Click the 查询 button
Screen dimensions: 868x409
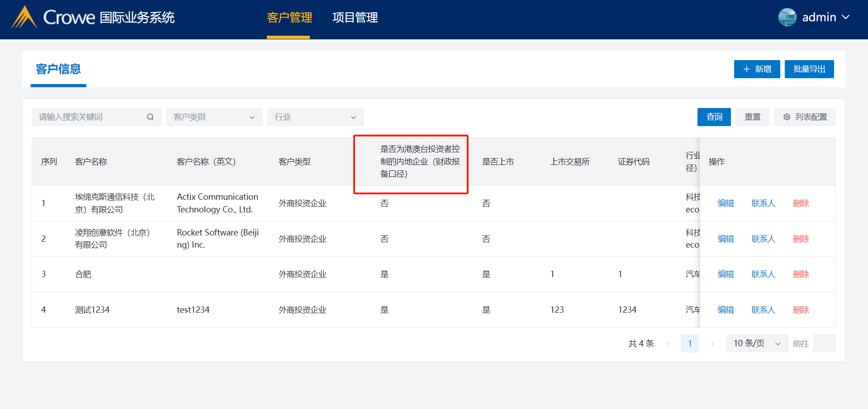coord(714,117)
